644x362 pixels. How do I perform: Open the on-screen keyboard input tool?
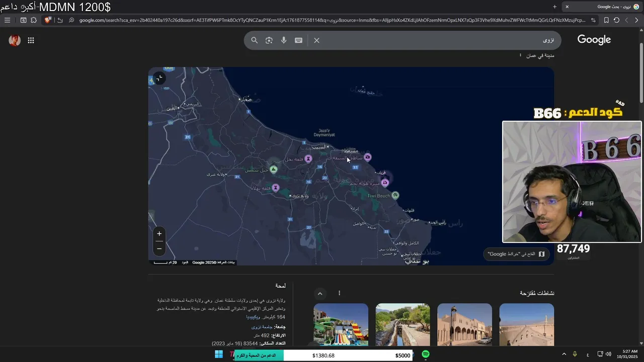[298, 40]
